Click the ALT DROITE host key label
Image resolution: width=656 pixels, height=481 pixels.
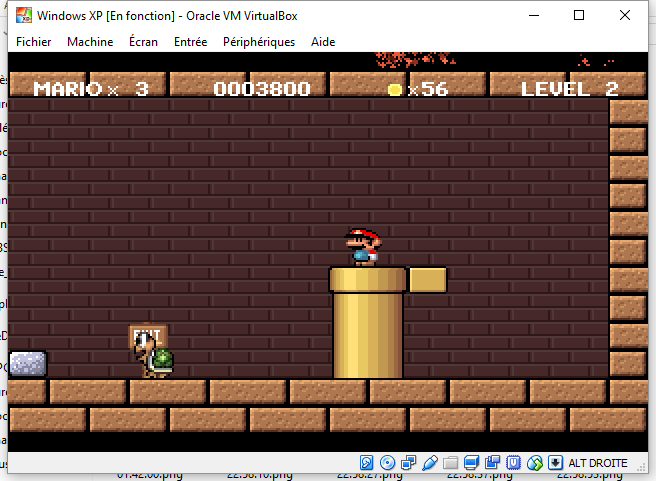598,463
